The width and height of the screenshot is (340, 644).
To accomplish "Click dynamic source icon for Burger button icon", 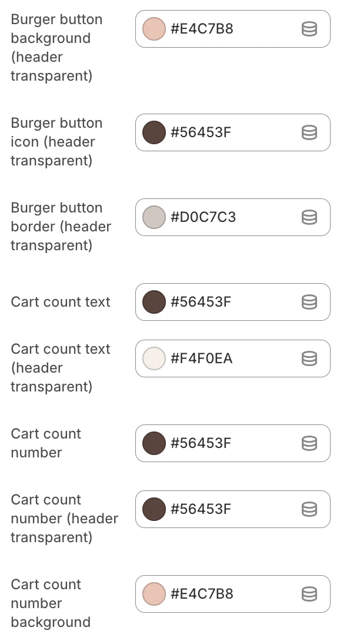I will 309,132.
